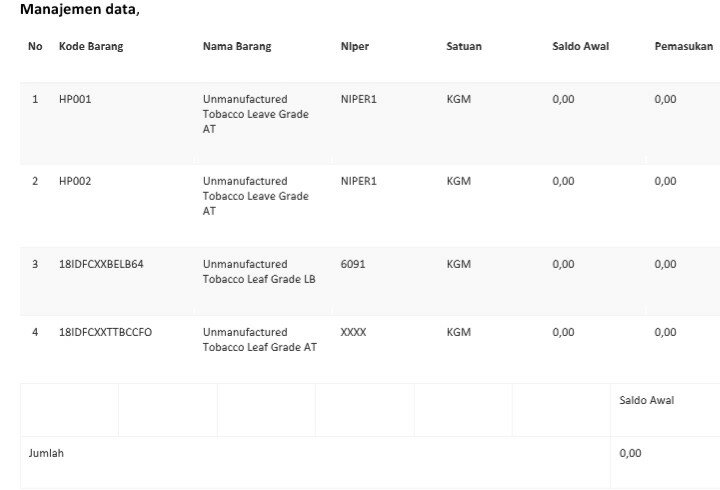Image resolution: width=720 pixels, height=490 pixels.
Task: Click the Manajemen data heading
Action: pos(79,10)
